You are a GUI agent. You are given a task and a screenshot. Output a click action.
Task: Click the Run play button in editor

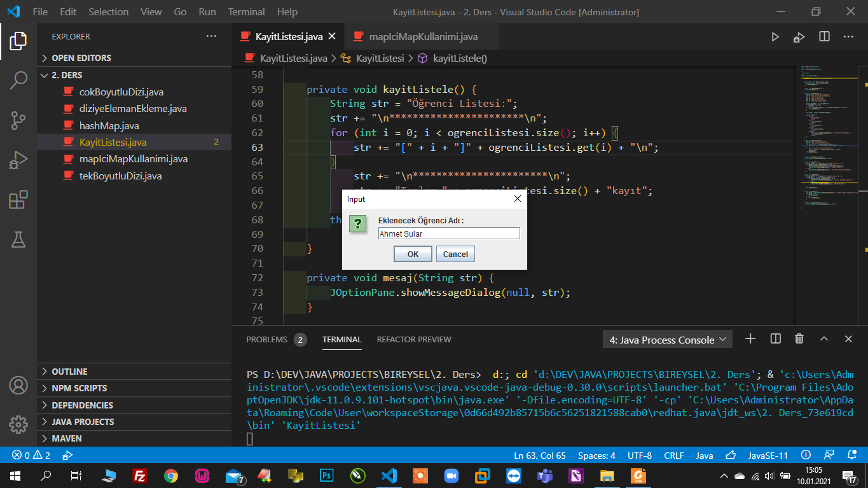pyautogui.click(x=775, y=37)
